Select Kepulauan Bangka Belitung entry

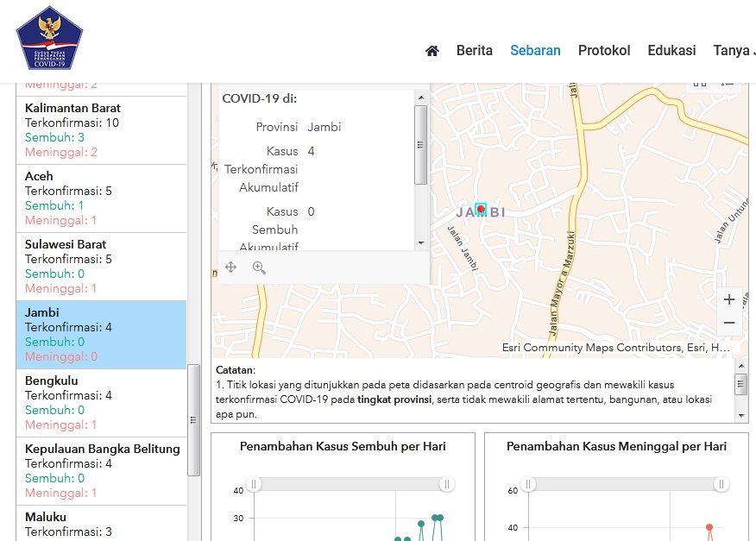click(102, 471)
